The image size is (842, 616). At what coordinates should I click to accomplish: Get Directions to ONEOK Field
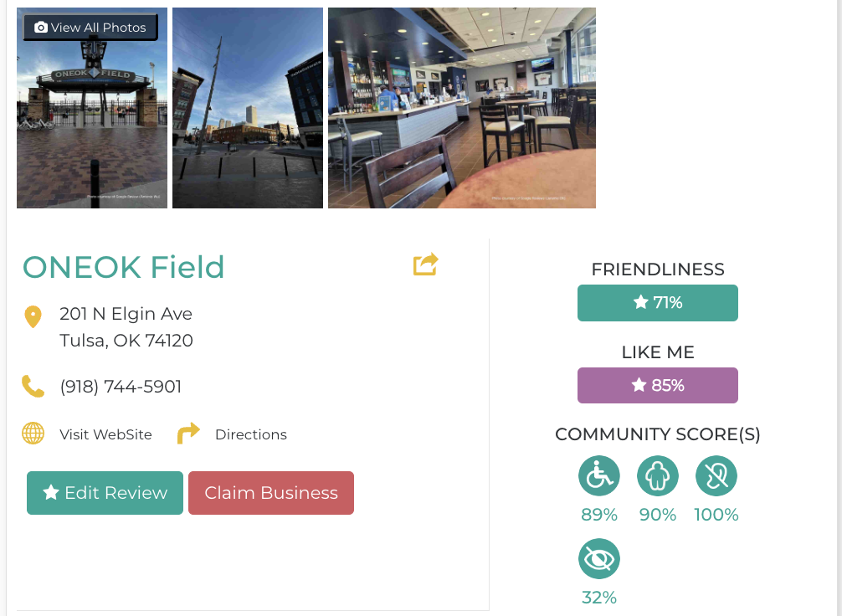251,434
